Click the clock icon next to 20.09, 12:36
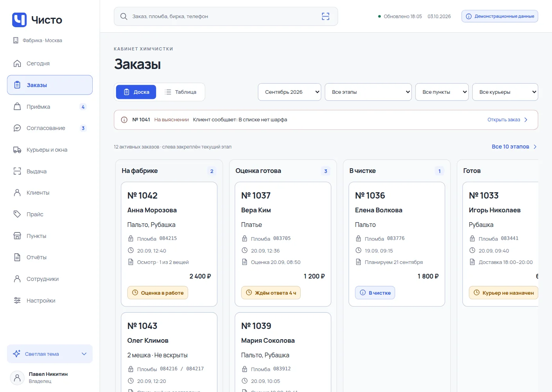552x392 pixels. (244, 250)
